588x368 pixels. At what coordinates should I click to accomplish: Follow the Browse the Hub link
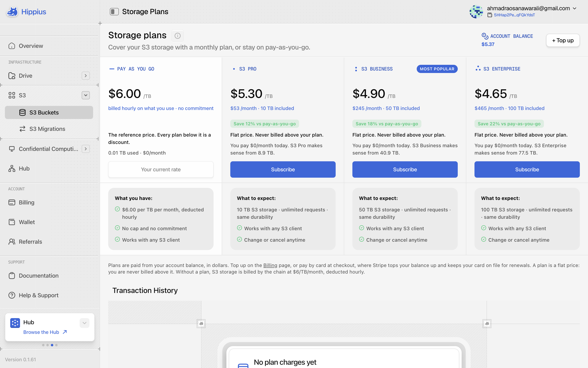(45, 332)
